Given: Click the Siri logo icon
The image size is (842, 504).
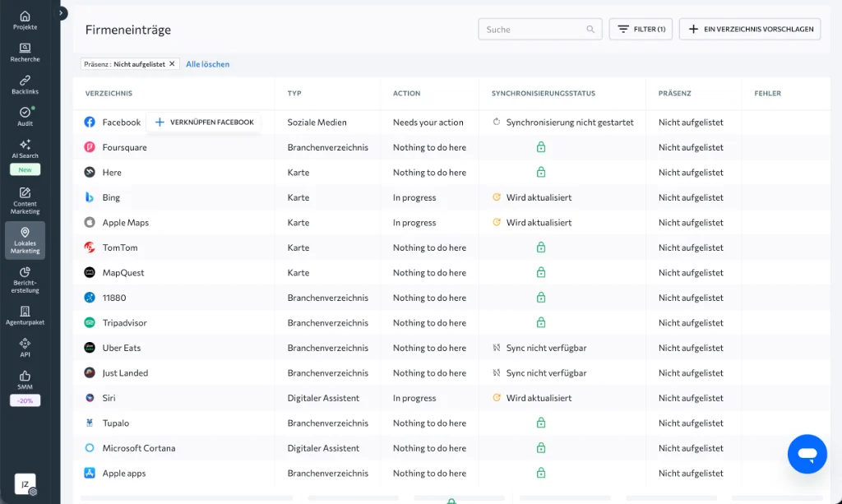Looking at the screenshot, I should click(90, 398).
